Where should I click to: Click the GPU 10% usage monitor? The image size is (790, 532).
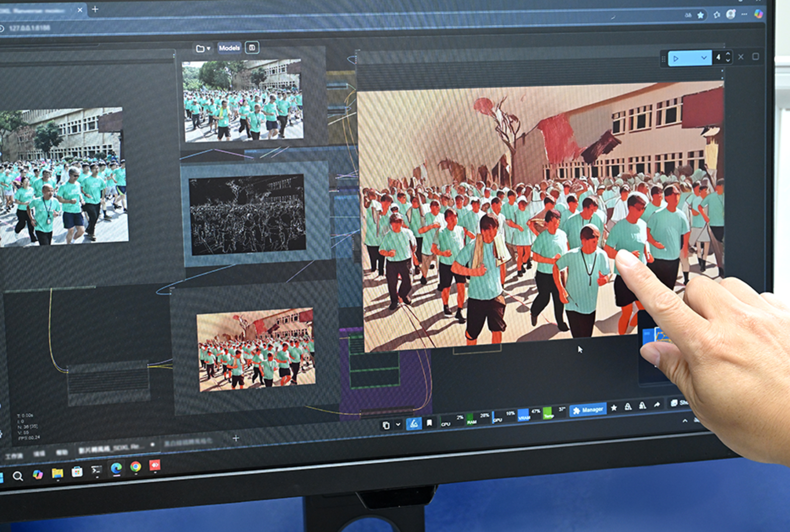point(504,417)
